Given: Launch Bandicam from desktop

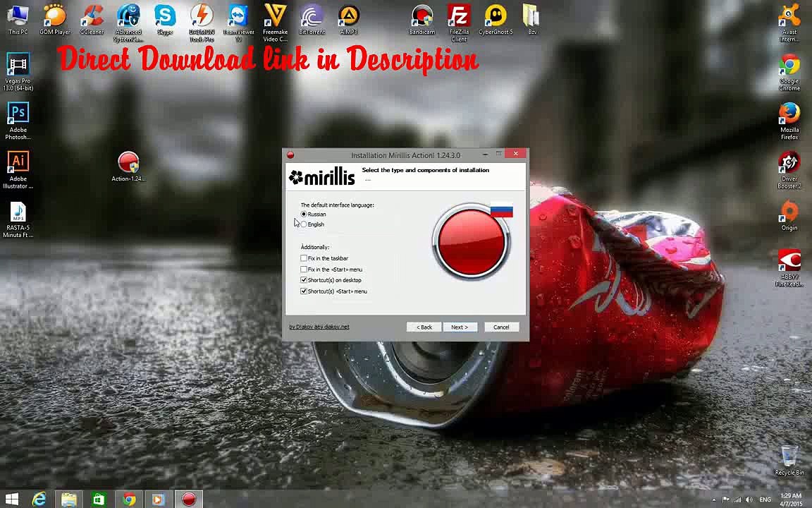Looking at the screenshot, I should (x=422, y=20).
